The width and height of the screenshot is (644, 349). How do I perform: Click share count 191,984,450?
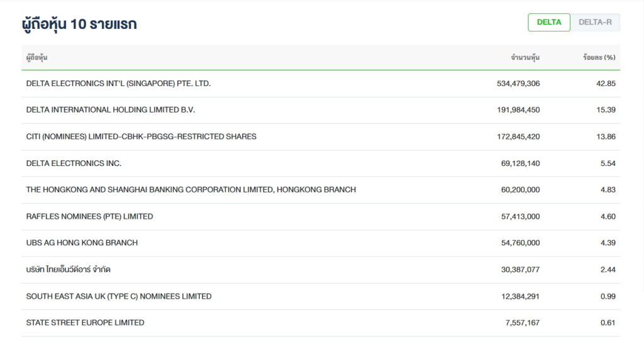click(518, 109)
